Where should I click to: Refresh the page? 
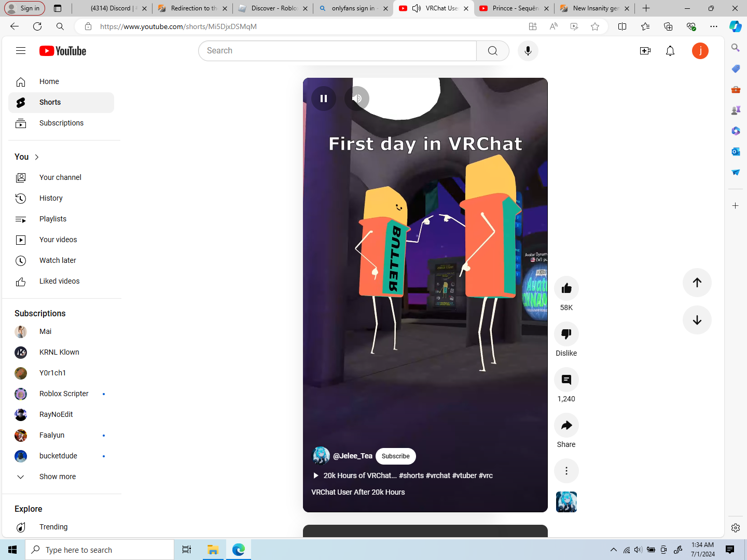coord(37,26)
